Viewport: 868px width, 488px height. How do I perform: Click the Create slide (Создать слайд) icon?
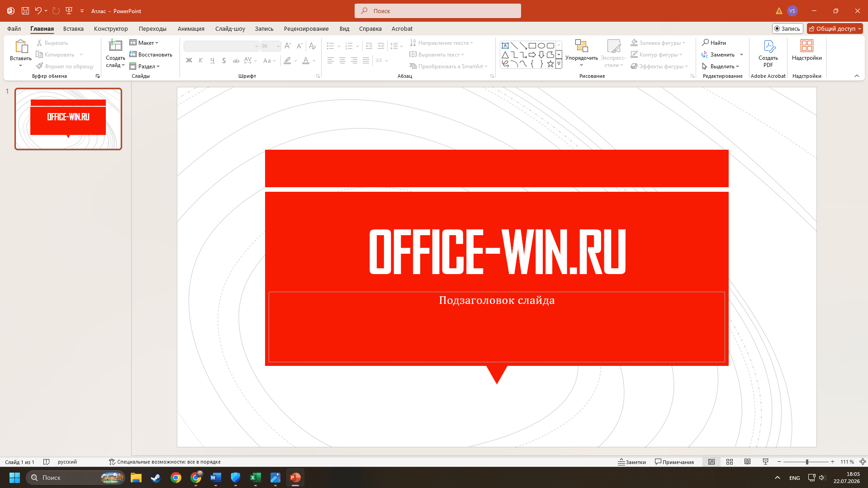coord(115,46)
